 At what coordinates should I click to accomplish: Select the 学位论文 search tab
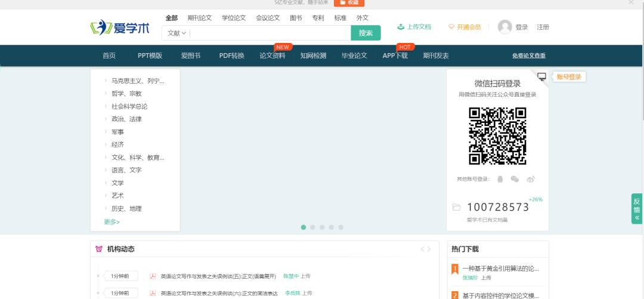234,18
